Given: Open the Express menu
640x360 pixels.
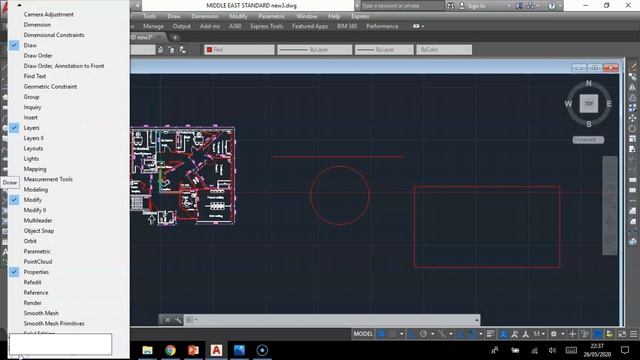Looking at the screenshot, I should click(360, 16).
